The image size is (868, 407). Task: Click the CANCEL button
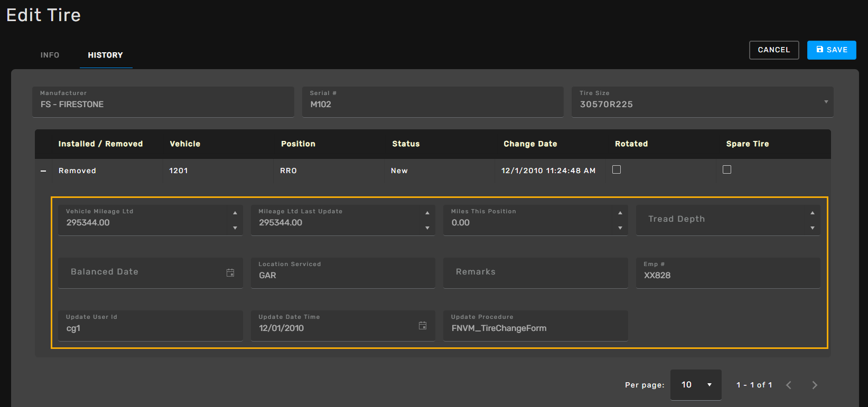point(773,50)
